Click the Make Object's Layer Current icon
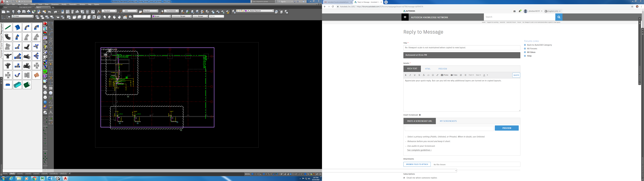Image resolution: width=644 pixels, height=181 pixels. (276, 12)
